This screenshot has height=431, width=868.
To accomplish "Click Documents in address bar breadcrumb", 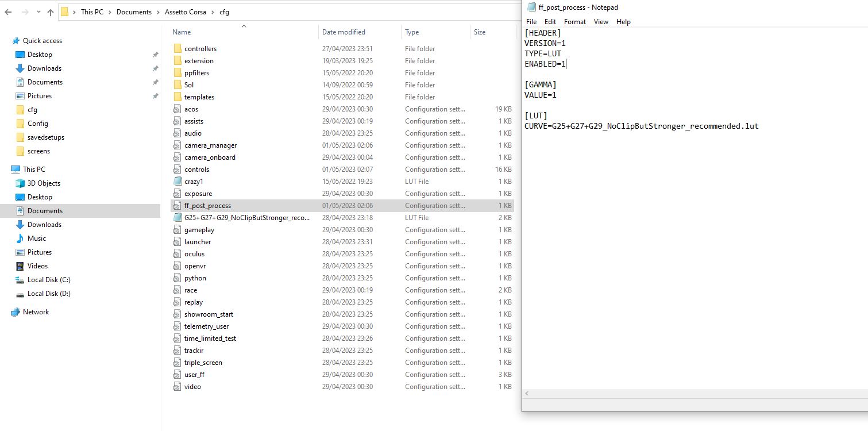I will click(134, 12).
